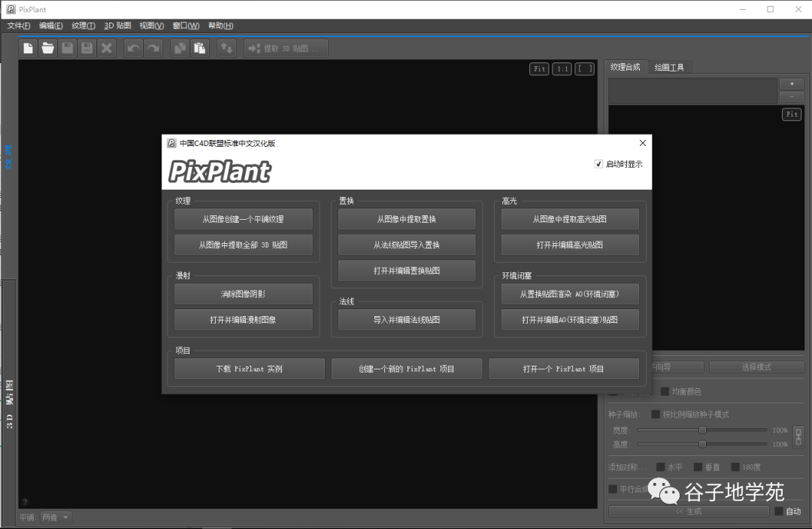The width and height of the screenshot is (812, 529).
Task: Open the 平铺 两者 dropdown
Action: tap(56, 517)
